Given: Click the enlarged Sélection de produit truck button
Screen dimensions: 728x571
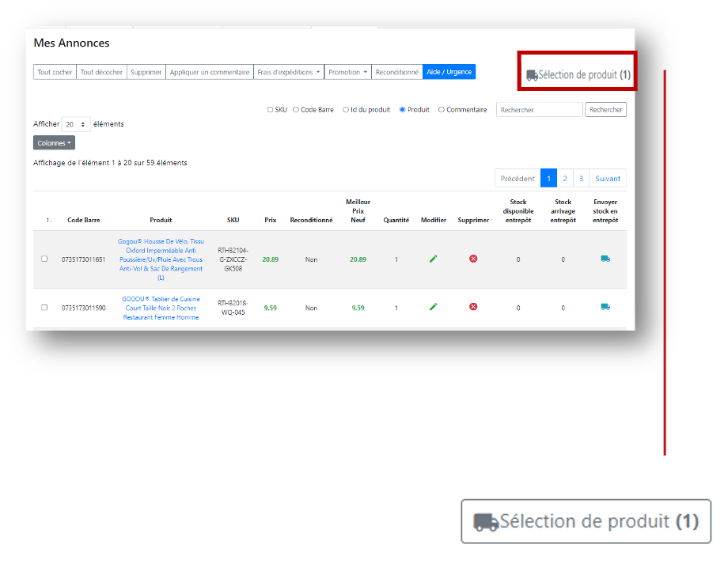Looking at the screenshot, I should (586, 522).
